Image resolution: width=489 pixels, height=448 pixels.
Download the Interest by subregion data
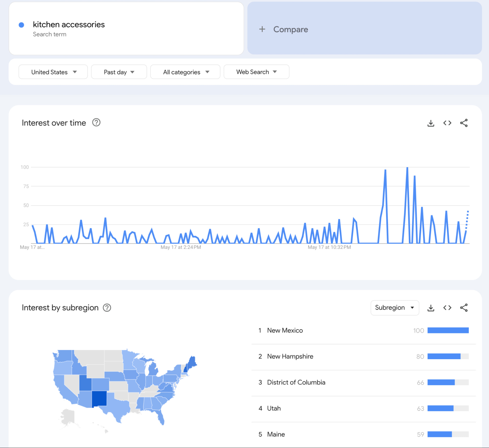tap(431, 308)
